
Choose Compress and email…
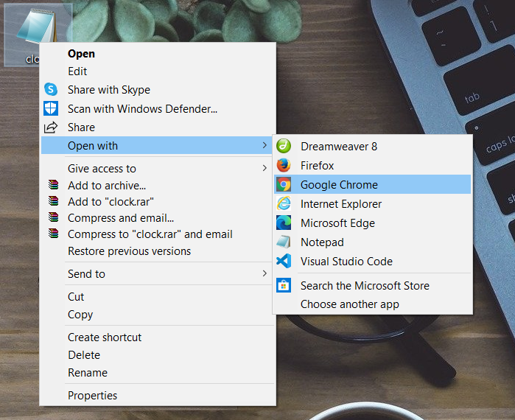pos(158,217)
